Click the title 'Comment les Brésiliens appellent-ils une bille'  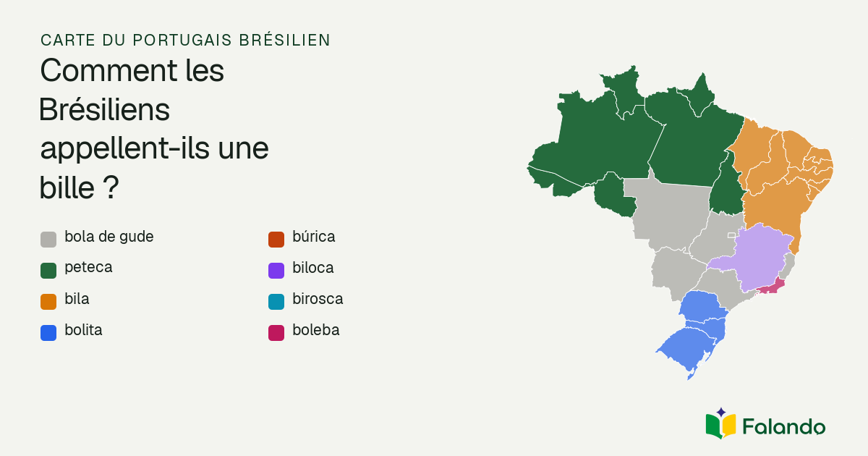pos(155,130)
